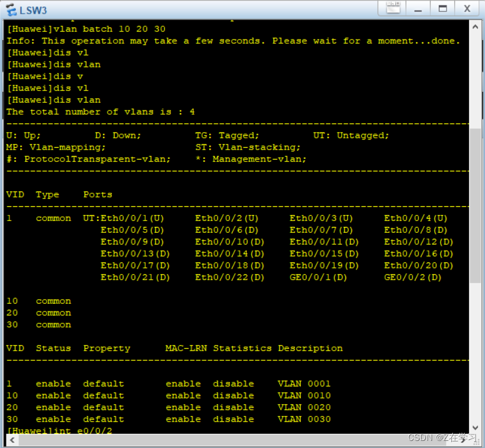The width and height of the screenshot is (485, 448).
Task: Click port entry Eth0/0/8(D)
Action: (416, 230)
